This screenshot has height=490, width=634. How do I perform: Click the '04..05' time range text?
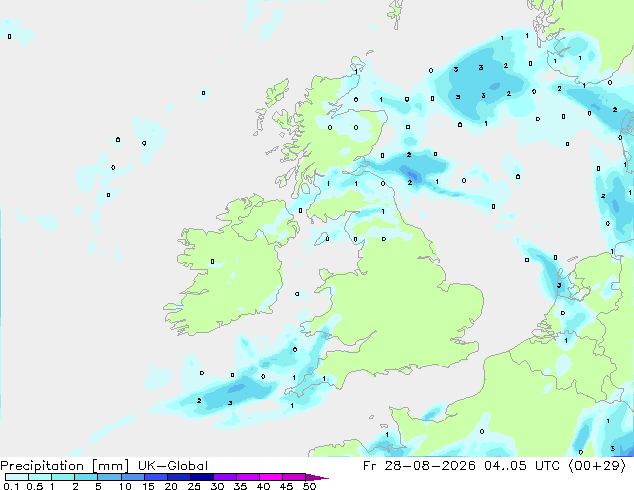505,466
